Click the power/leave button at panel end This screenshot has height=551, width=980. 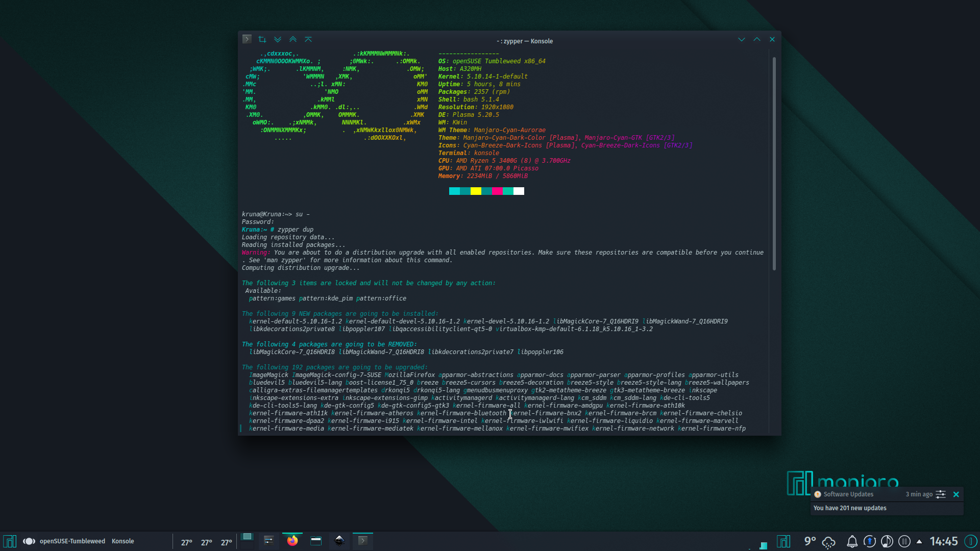(x=971, y=541)
